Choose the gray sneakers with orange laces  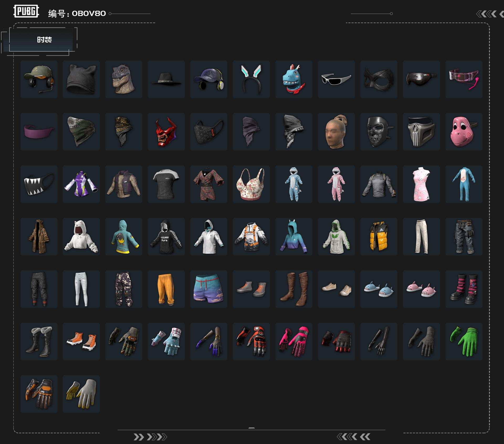[x=251, y=289]
